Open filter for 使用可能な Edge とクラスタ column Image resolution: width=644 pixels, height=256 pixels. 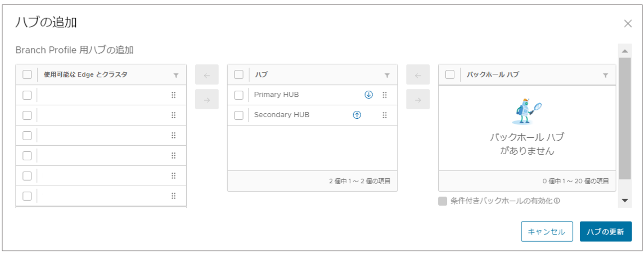pyautogui.click(x=176, y=75)
